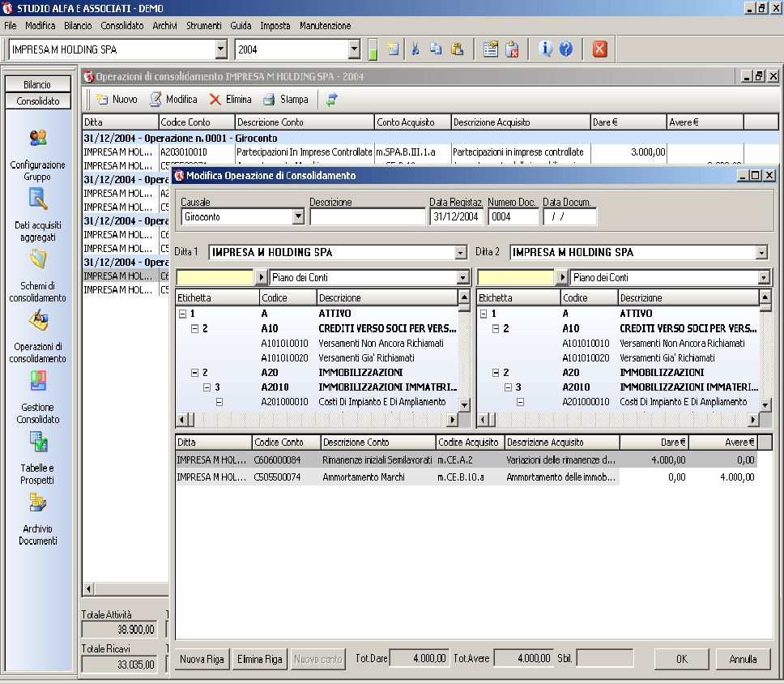Click the refresh arrows icon beside Stampa
784x684 pixels.
332,100
